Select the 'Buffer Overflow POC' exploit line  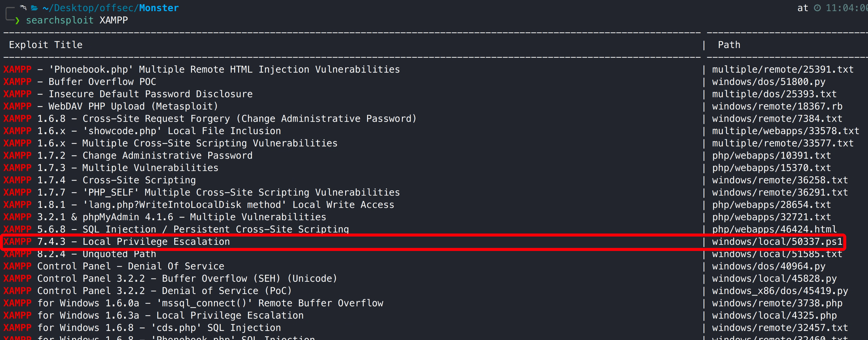[102, 82]
